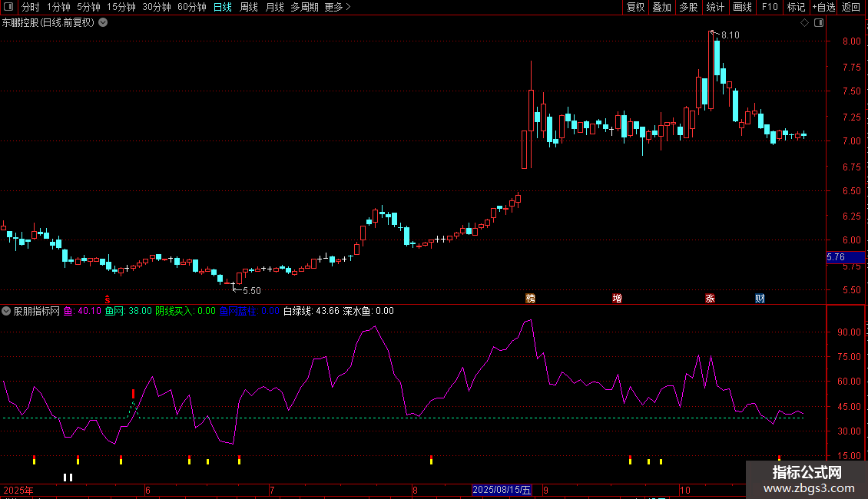
Task: Click month 10 on the time axis
Action: coord(684,490)
